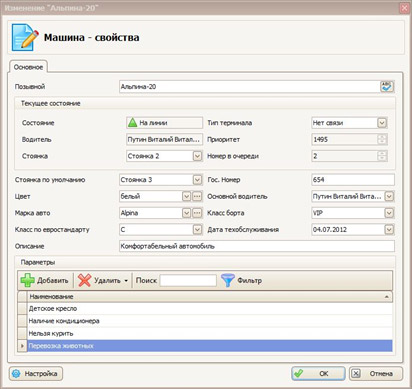Click the green plus Добавить icon
Screen dimensions: 412x389
coord(27,280)
